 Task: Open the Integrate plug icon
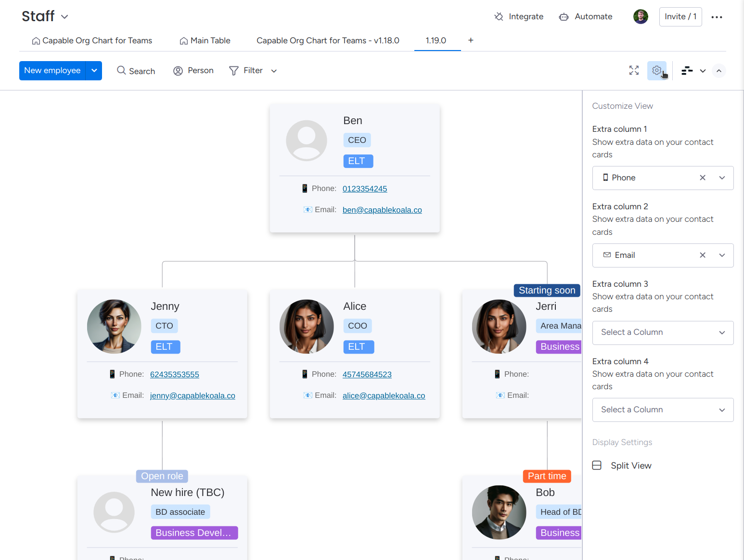click(x=499, y=17)
